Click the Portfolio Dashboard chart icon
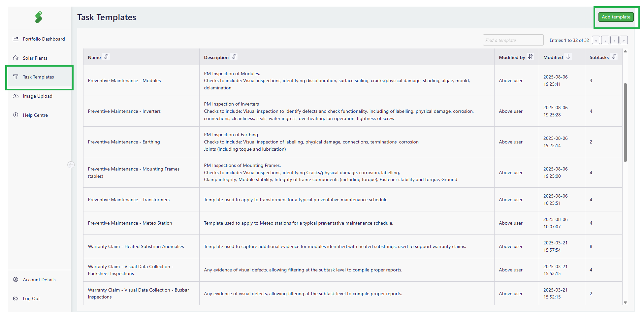 click(x=16, y=39)
